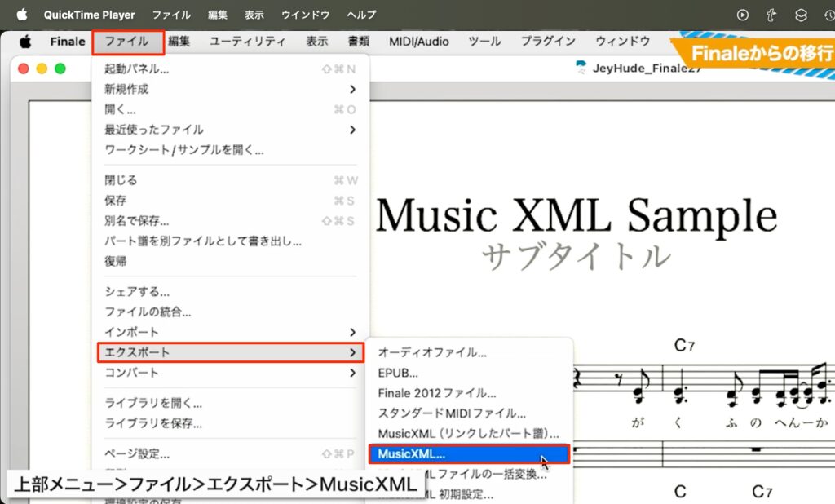Click the JeyHude_Finale27 document title

pyautogui.click(x=644, y=69)
